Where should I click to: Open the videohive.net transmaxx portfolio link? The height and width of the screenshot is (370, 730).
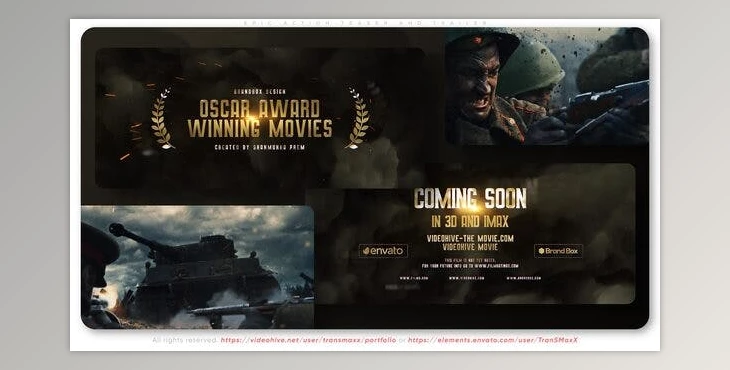point(308,340)
